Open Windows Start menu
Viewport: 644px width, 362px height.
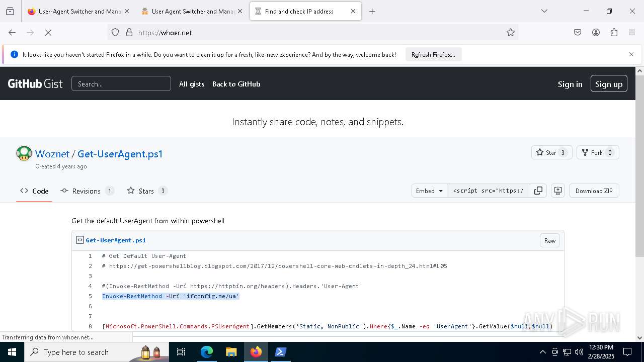(x=12, y=352)
